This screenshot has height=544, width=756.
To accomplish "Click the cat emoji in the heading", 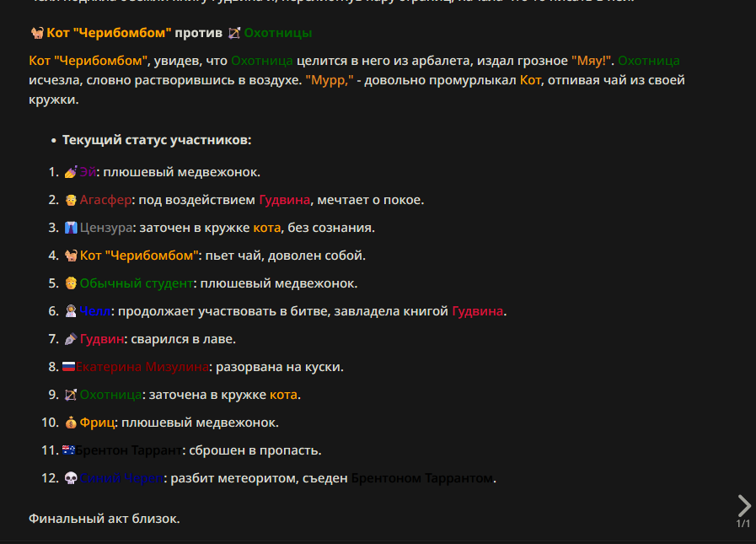I will (x=37, y=33).
